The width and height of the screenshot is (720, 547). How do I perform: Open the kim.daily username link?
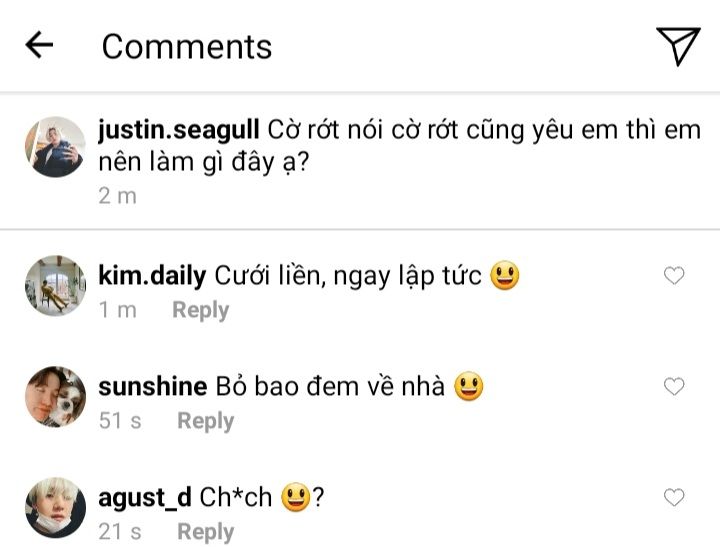152,276
